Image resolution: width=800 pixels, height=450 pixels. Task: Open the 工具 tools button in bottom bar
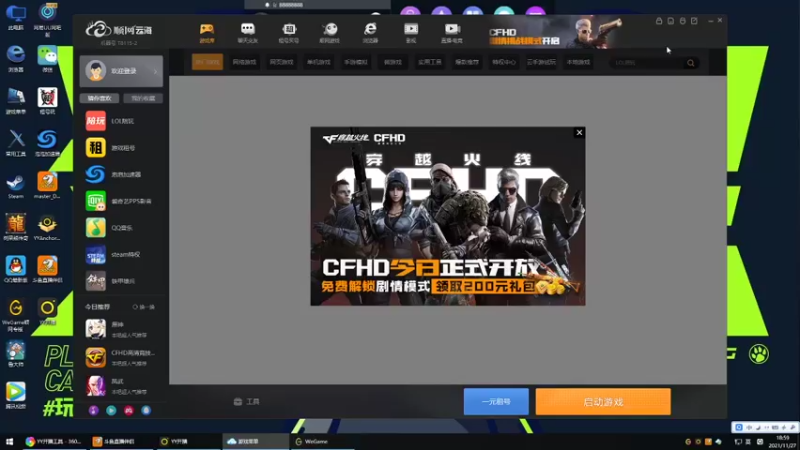click(x=247, y=402)
